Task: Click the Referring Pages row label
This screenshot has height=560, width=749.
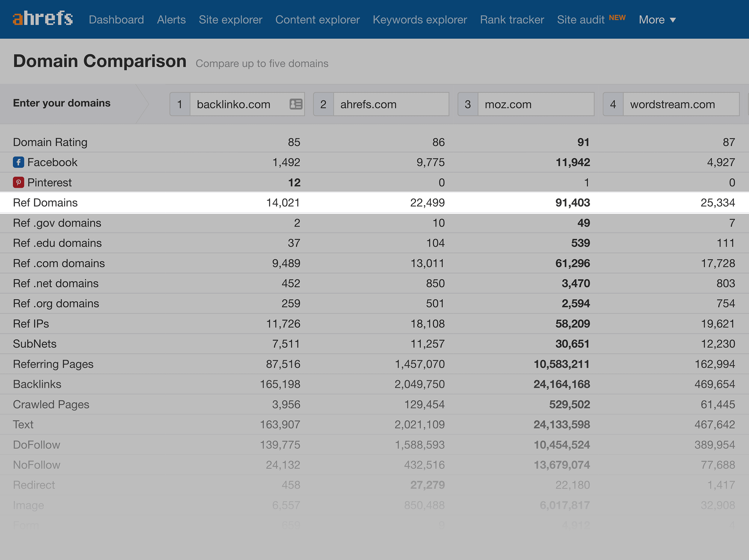Action: pyautogui.click(x=53, y=364)
